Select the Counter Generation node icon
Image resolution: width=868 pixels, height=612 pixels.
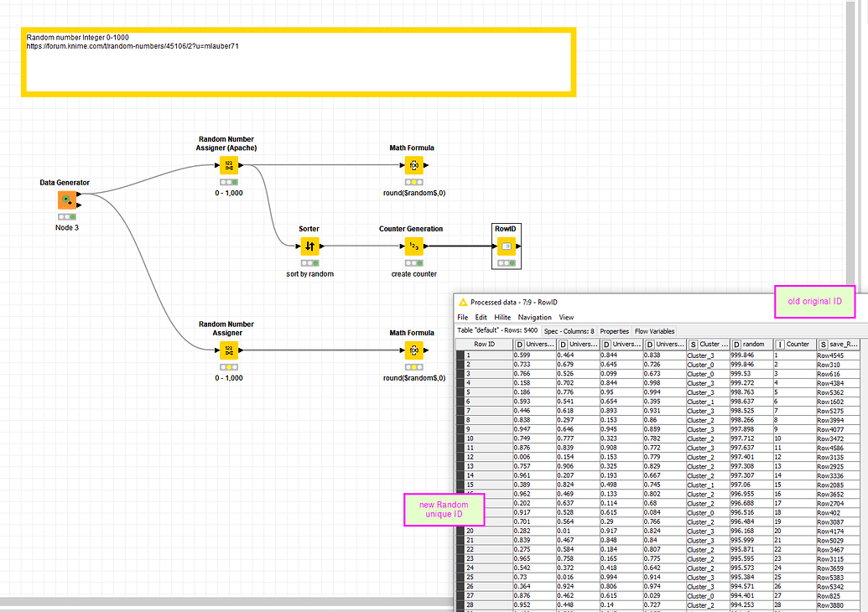[x=413, y=246]
